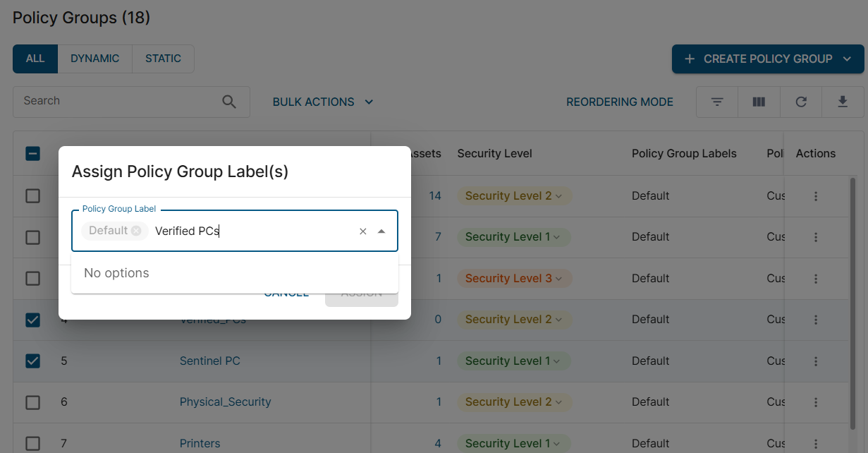The image size is (868, 453).
Task: Open actions menu for Sentinel PC row
Action: (x=816, y=361)
